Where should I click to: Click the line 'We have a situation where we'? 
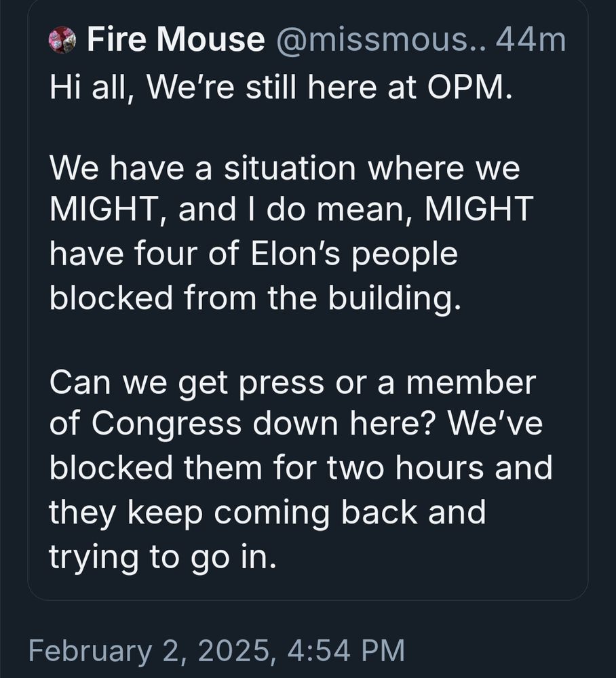point(285,168)
